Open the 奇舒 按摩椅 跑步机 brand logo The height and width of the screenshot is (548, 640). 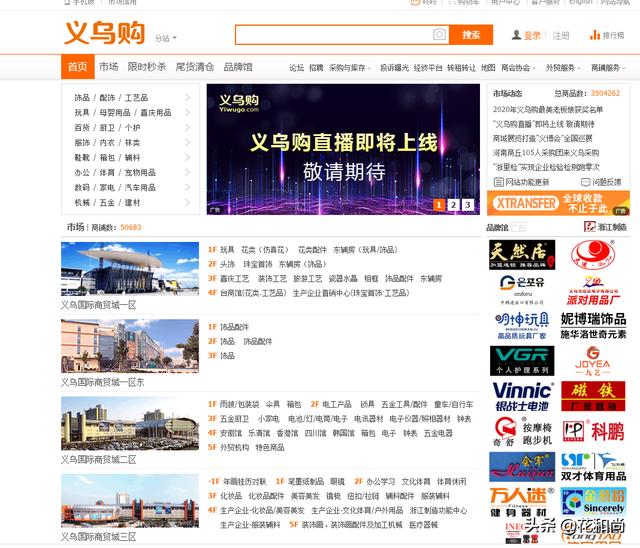pos(523,432)
